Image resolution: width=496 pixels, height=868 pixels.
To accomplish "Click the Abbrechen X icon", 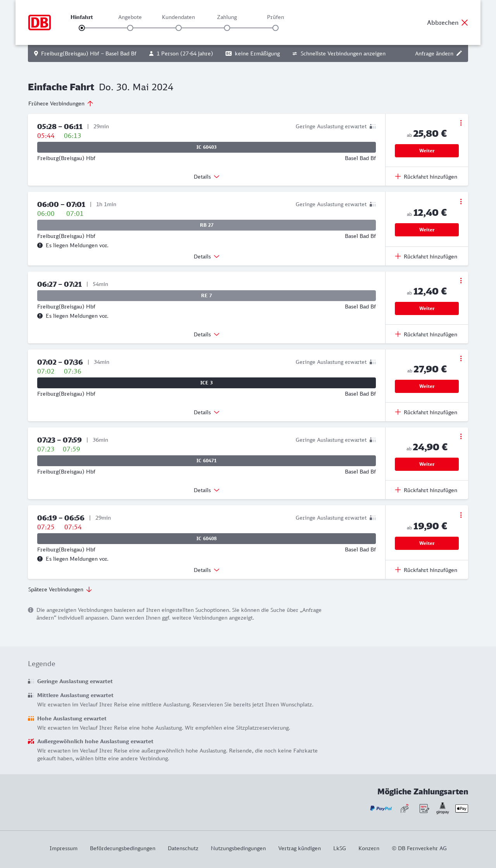I will click(465, 22).
